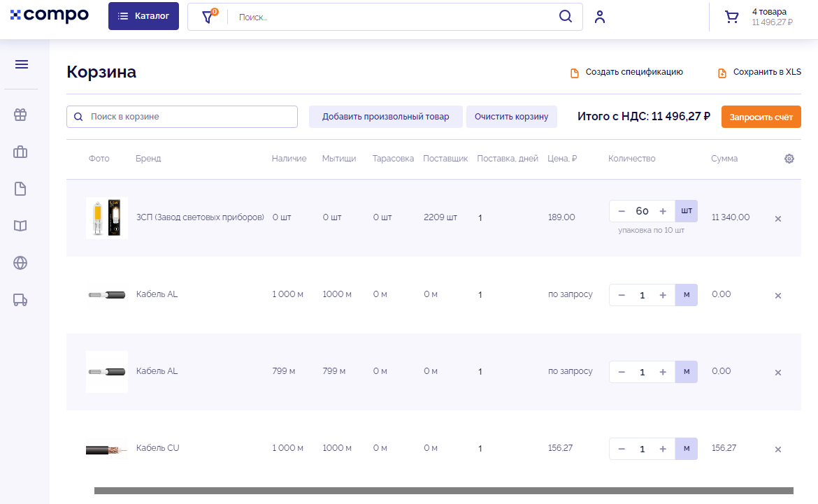This screenshot has height=504, width=818.
Task: Remove Кабель AL 1000 м row from cart
Action: pos(778,296)
